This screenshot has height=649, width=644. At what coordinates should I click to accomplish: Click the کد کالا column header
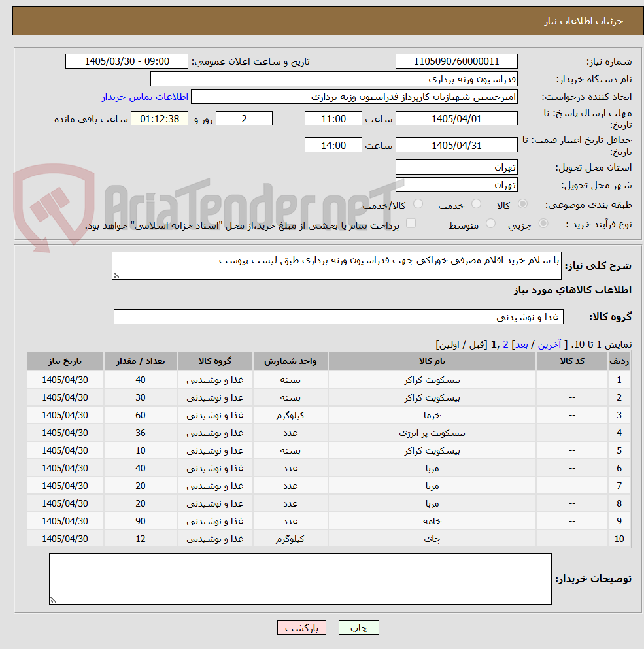click(572, 361)
